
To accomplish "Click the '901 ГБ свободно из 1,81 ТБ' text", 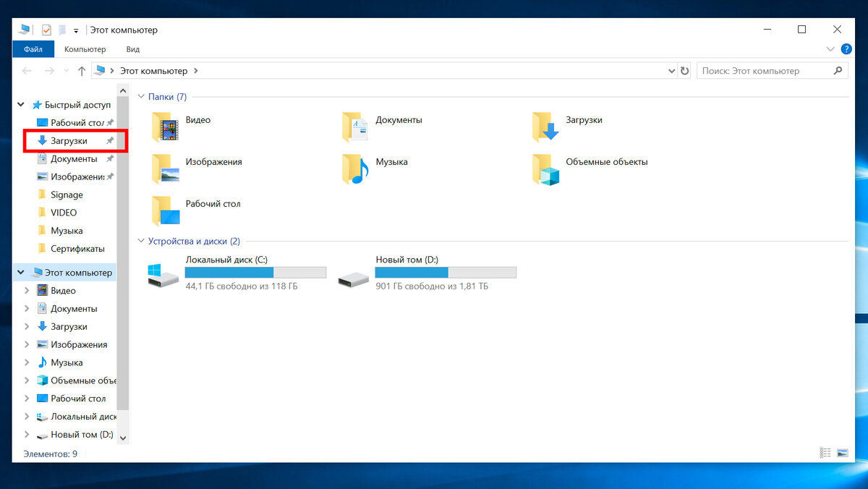I will (x=432, y=286).
